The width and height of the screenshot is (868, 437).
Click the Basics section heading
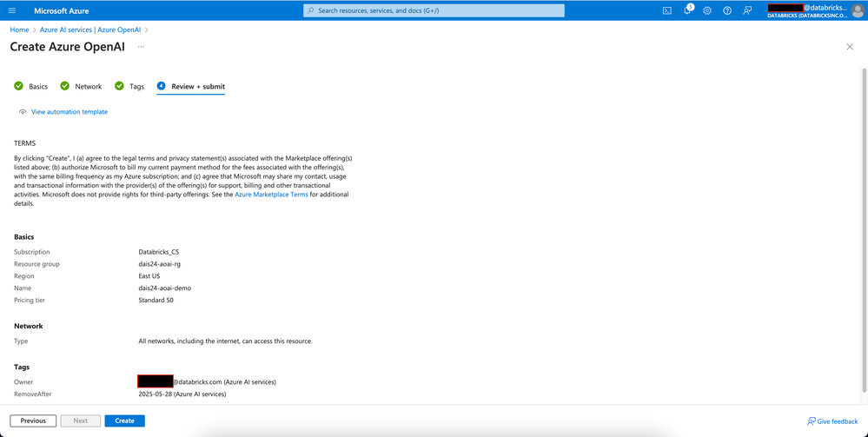point(23,237)
